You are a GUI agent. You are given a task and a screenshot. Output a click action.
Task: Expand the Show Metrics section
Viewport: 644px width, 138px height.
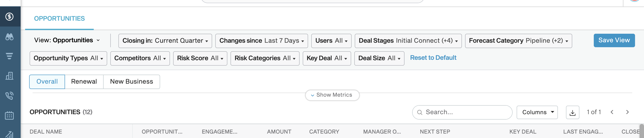332,95
